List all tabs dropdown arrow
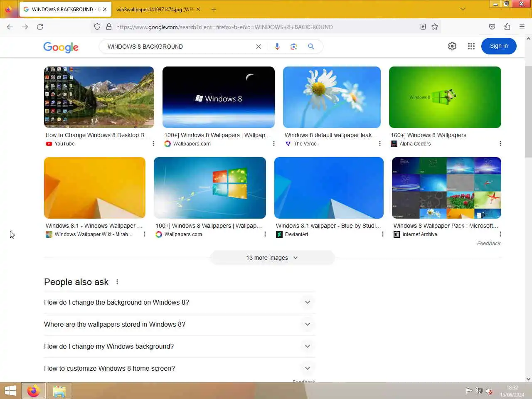 point(463,9)
